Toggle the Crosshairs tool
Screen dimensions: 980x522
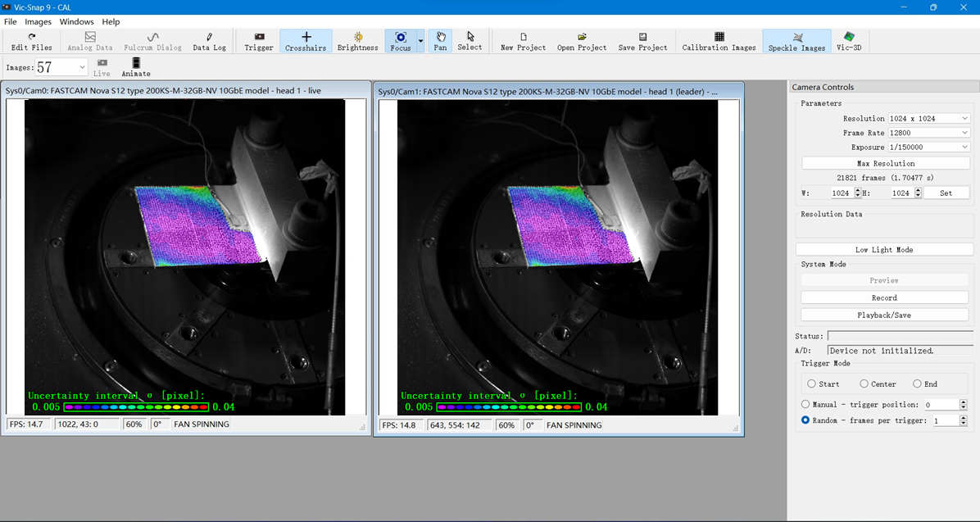pos(306,41)
